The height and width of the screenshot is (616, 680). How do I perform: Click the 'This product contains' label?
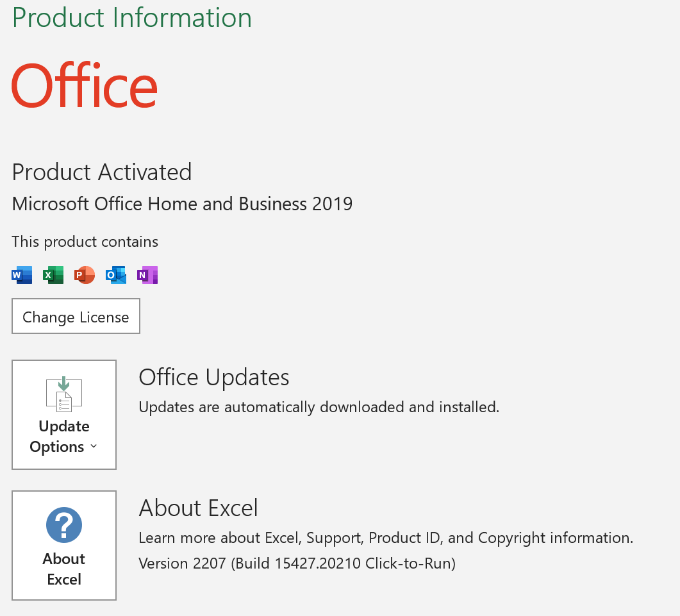[x=85, y=242]
